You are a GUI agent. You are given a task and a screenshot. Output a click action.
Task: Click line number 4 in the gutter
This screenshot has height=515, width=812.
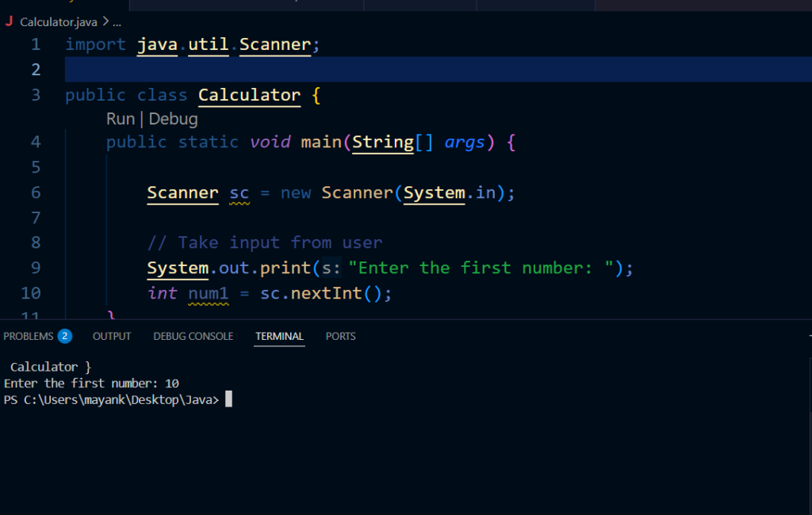pyautogui.click(x=36, y=142)
